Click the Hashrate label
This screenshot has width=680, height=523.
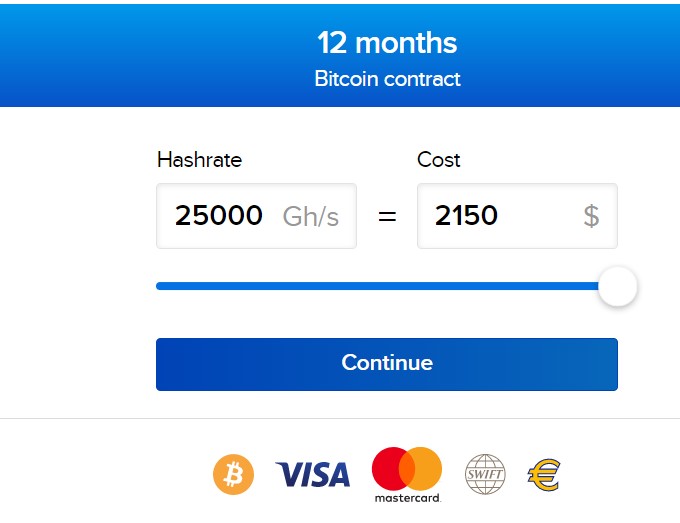tap(199, 160)
